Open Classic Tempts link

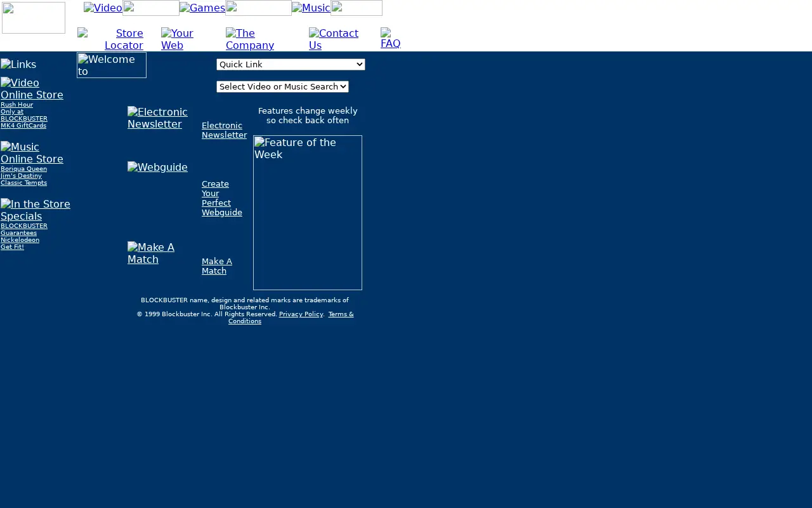(x=23, y=183)
